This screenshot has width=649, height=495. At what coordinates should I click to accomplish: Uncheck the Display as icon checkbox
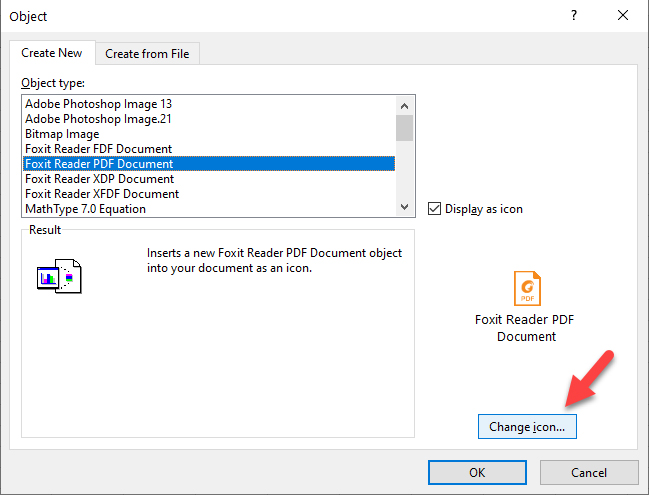434,209
